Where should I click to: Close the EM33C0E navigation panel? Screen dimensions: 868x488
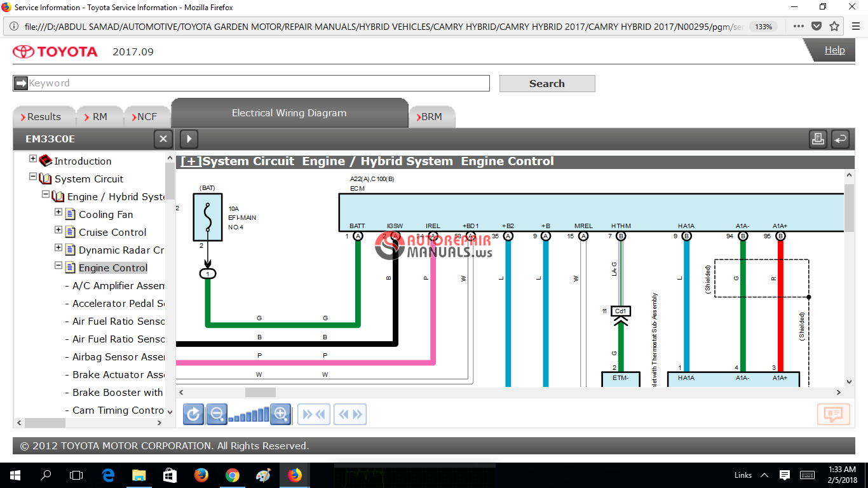(x=163, y=139)
